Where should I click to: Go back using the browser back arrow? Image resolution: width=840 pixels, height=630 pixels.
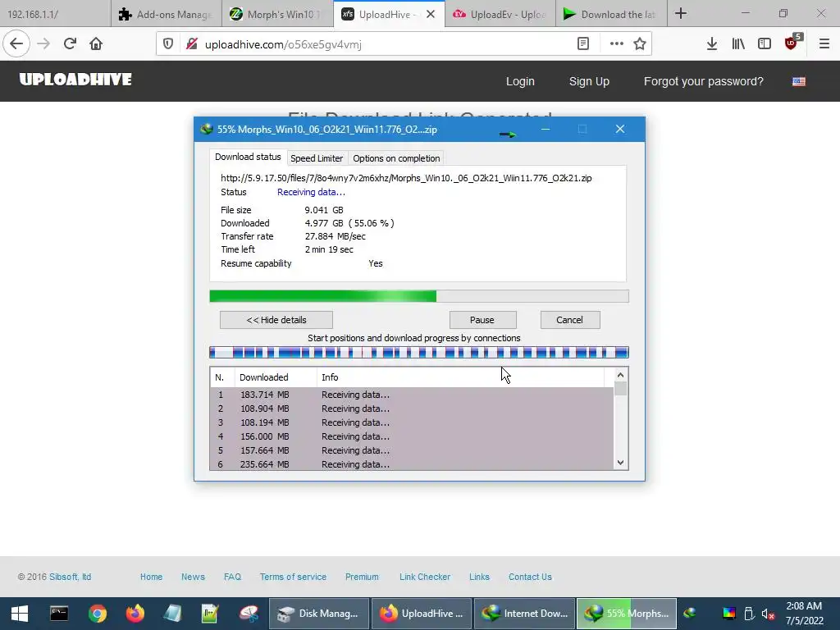16,44
